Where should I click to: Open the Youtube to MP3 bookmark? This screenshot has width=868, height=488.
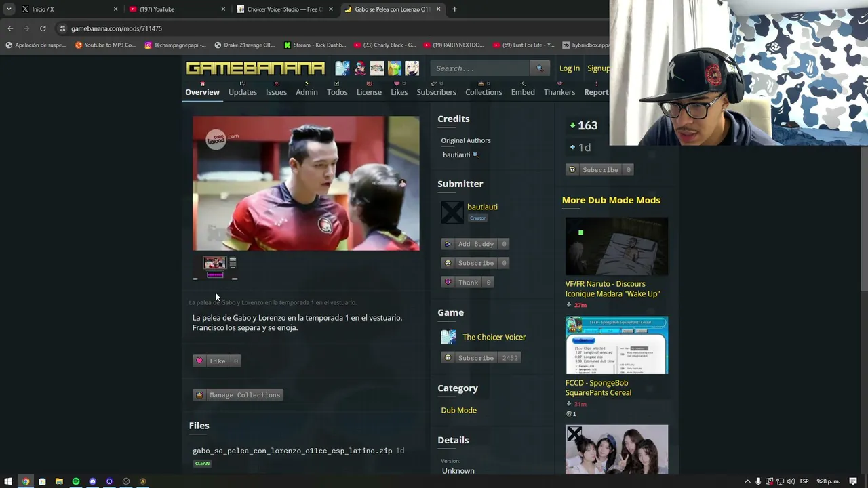pyautogui.click(x=105, y=45)
